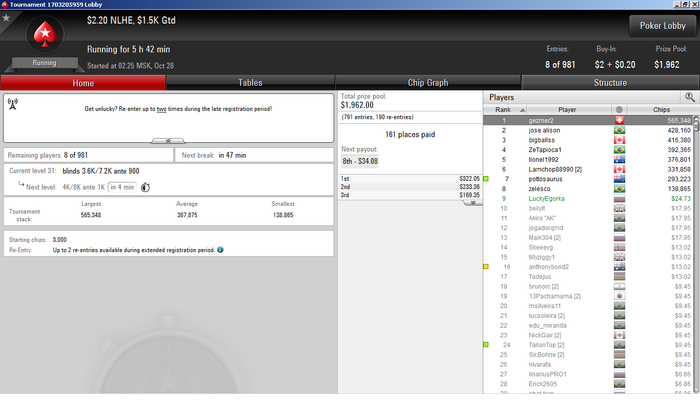This screenshot has width=700, height=418.
Task: Click the broadcast antenna announcement icon
Action: pos(12,104)
